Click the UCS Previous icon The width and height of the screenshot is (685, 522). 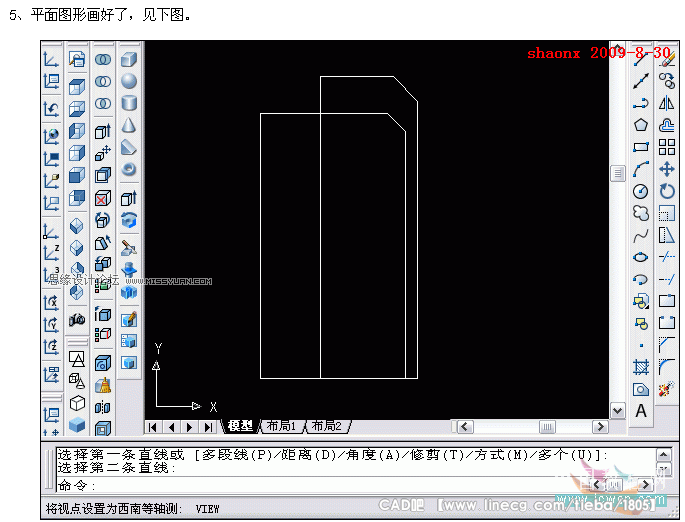click(51, 109)
